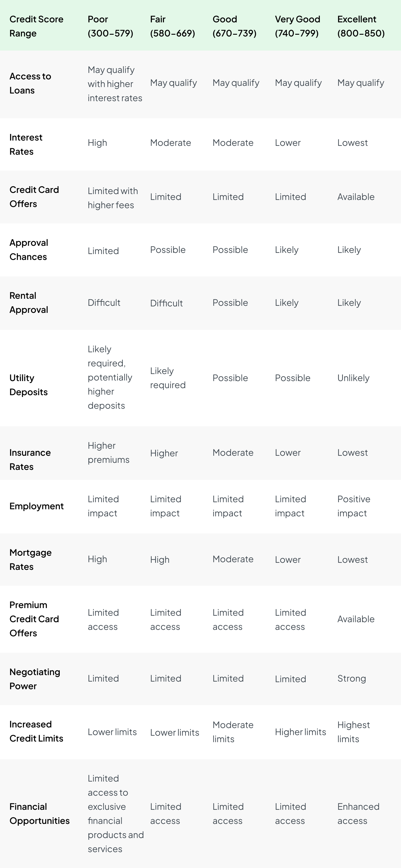Select 'Higher premiums' in Insurance Rates row

(x=109, y=453)
